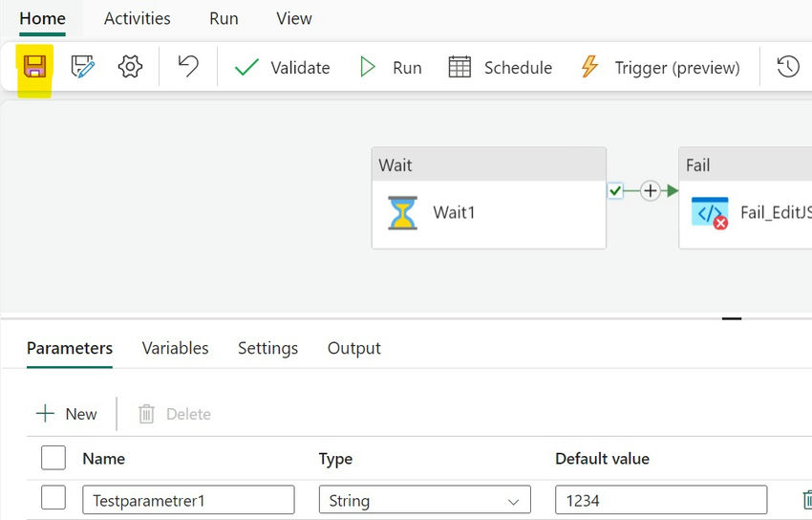812x520 pixels.
Task: Click the Default value field containing 1234
Action: click(x=660, y=500)
